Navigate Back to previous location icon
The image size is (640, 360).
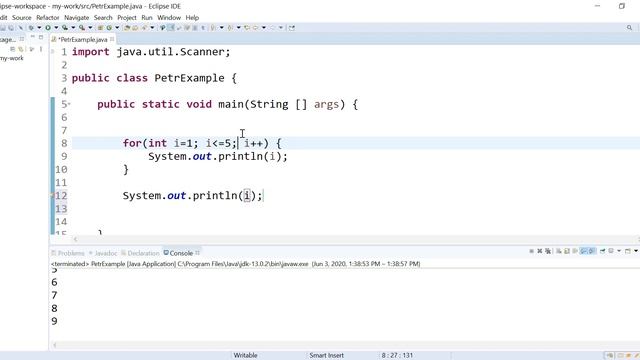point(256,28)
